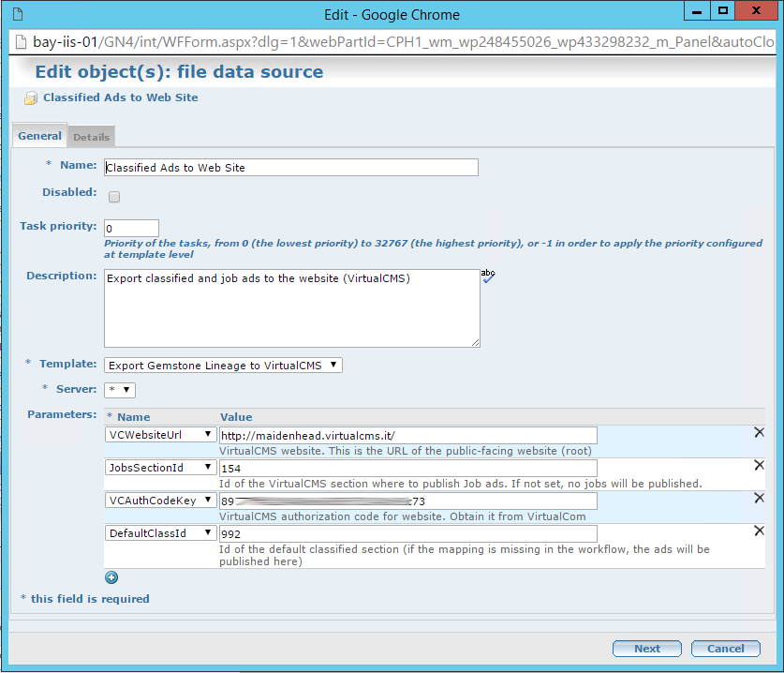Image resolution: width=784 pixels, height=673 pixels.
Task: Delete the DefaultClassId parameter row
Action: click(x=759, y=531)
